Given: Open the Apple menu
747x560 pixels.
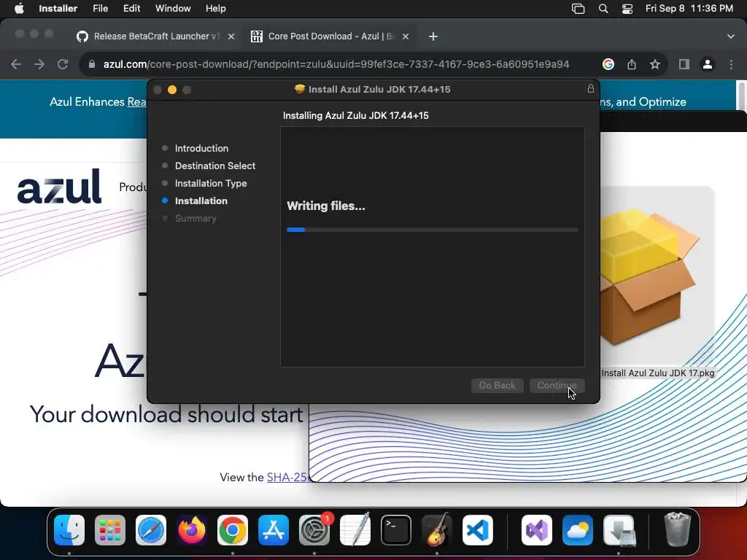Looking at the screenshot, I should [x=19, y=9].
